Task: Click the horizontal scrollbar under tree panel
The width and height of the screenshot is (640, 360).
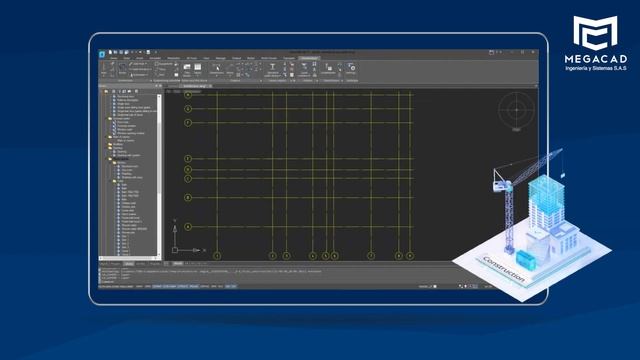Action: coord(129,258)
